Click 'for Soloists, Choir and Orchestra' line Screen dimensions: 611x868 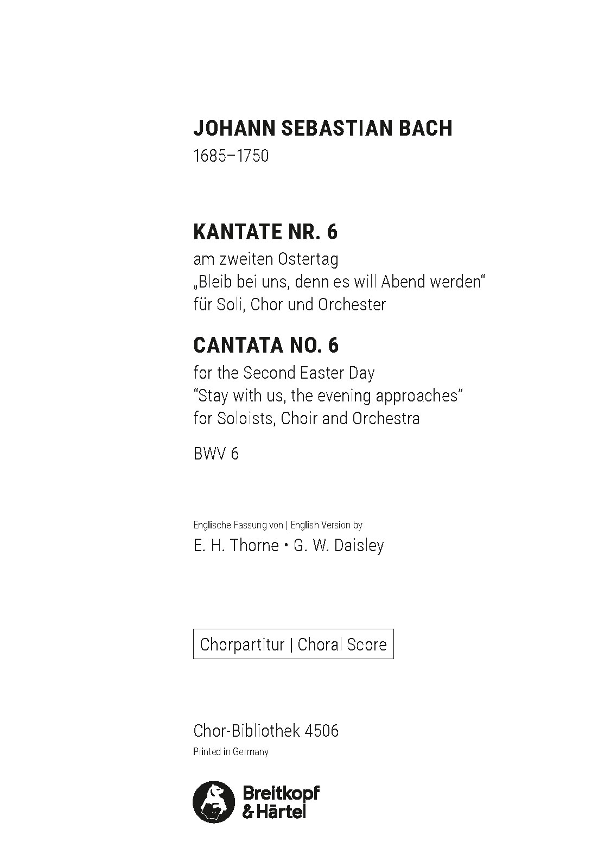pos(306,418)
